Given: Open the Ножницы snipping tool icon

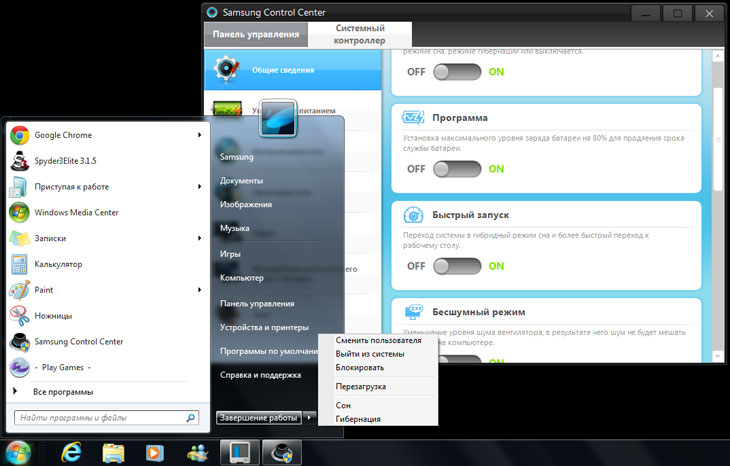Looking at the screenshot, I should [20, 316].
